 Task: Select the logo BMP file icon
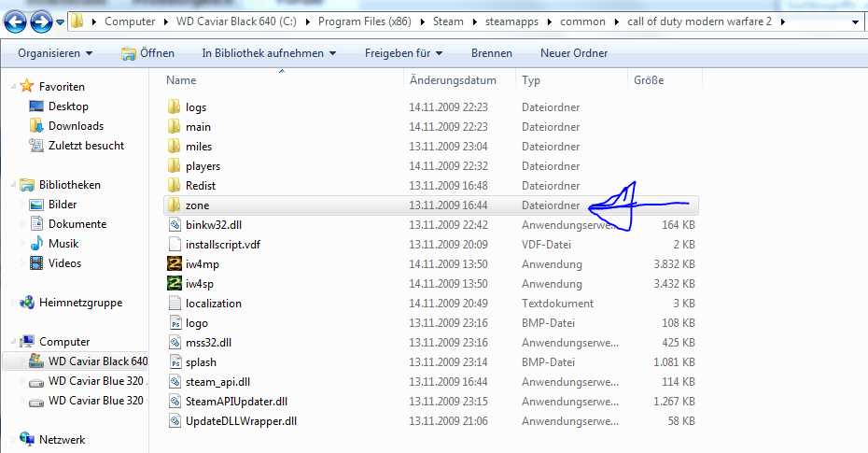coord(175,323)
